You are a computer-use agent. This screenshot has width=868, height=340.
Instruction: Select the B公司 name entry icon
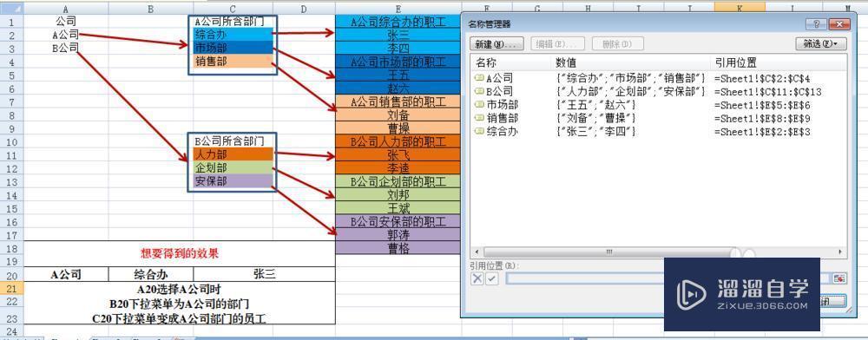(x=479, y=91)
